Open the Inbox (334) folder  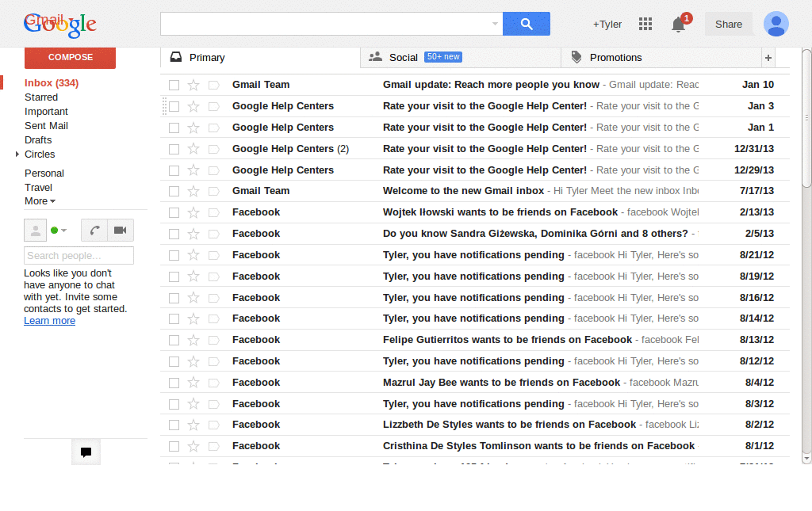point(52,82)
